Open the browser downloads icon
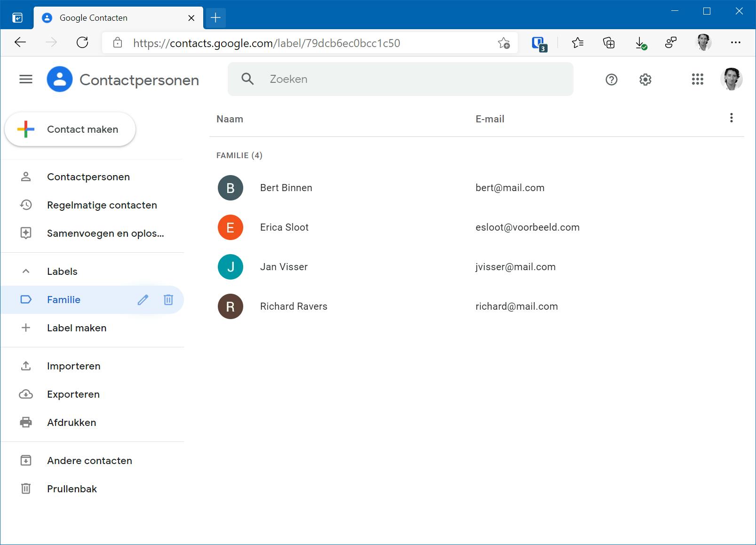The image size is (756, 545). (640, 43)
